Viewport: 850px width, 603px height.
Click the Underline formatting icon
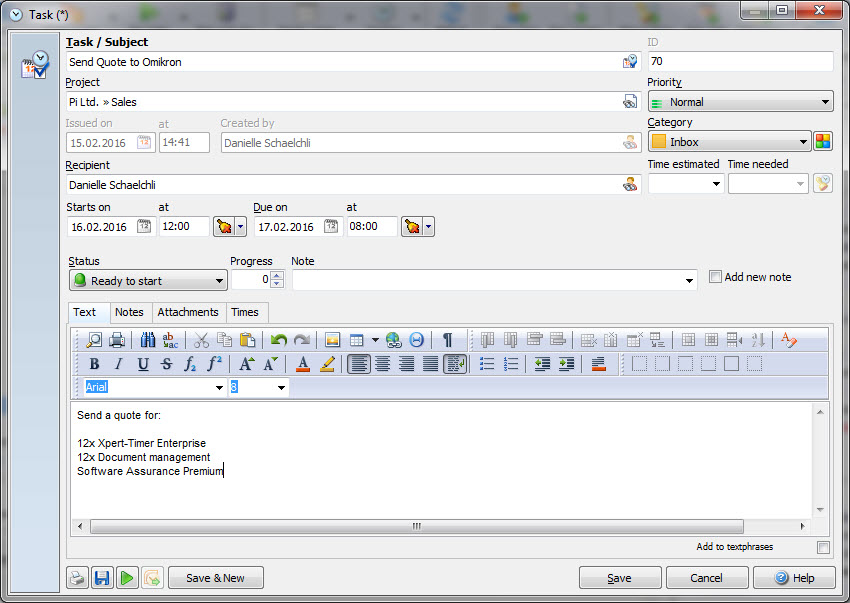tap(143, 364)
